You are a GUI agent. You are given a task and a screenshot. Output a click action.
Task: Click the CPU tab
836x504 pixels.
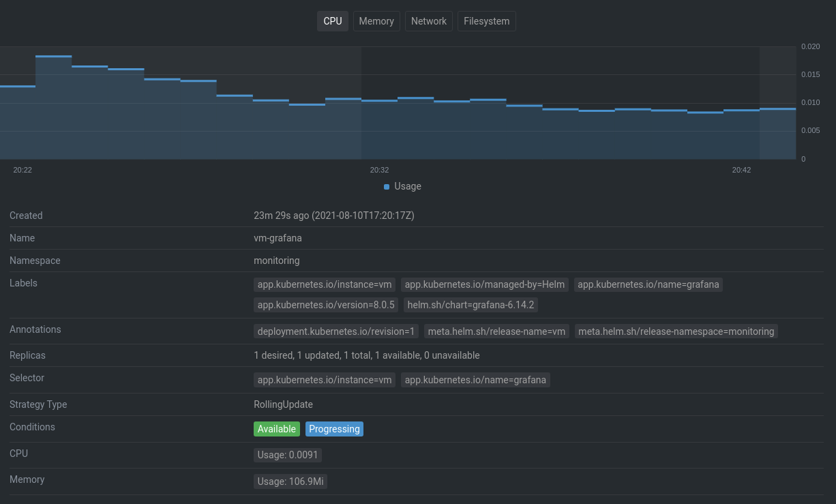click(x=332, y=21)
